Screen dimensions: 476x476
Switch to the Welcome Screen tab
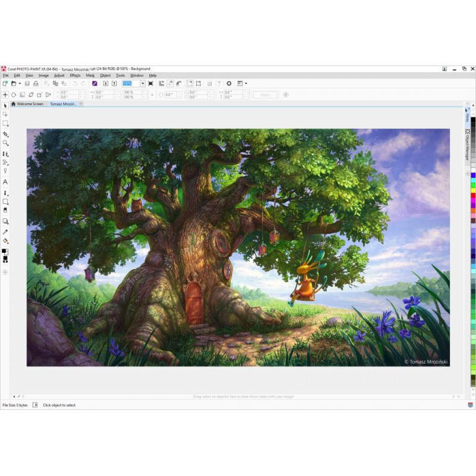tap(30, 104)
